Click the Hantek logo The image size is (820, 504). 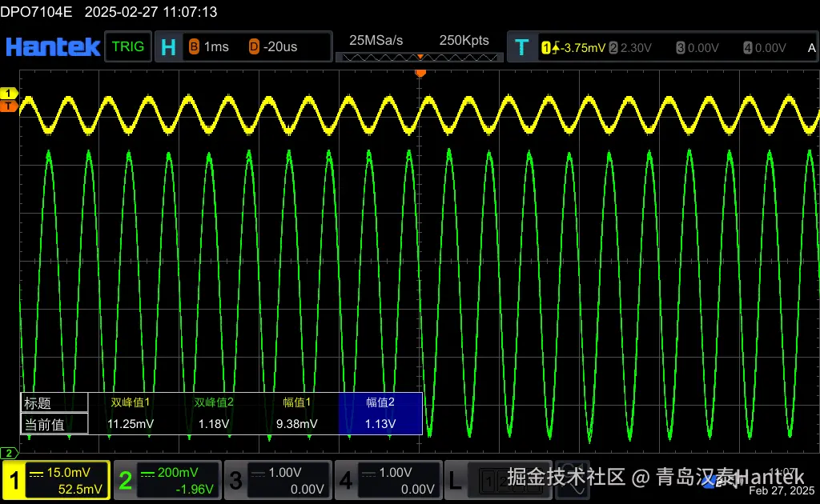click(x=52, y=47)
